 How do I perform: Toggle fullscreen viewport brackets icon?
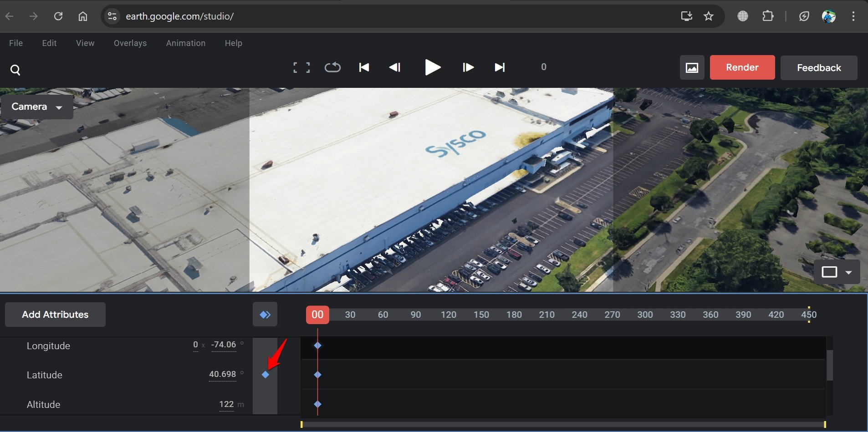301,67
